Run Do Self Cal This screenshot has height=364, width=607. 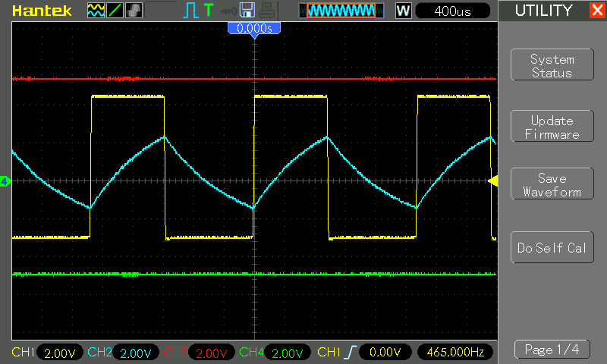coord(552,248)
